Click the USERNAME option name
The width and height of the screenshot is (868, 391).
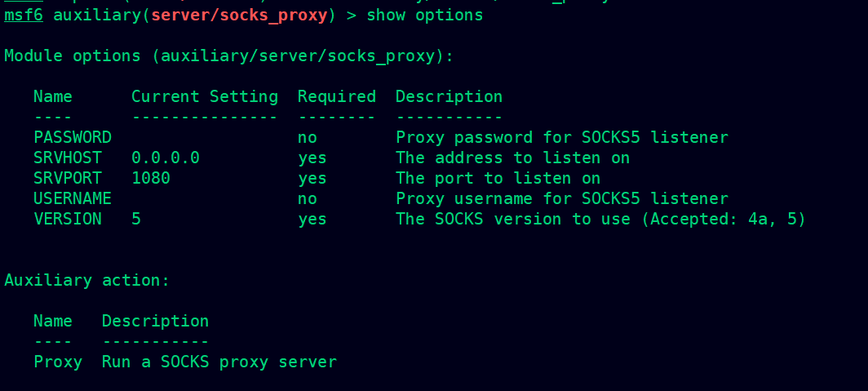coord(73,199)
